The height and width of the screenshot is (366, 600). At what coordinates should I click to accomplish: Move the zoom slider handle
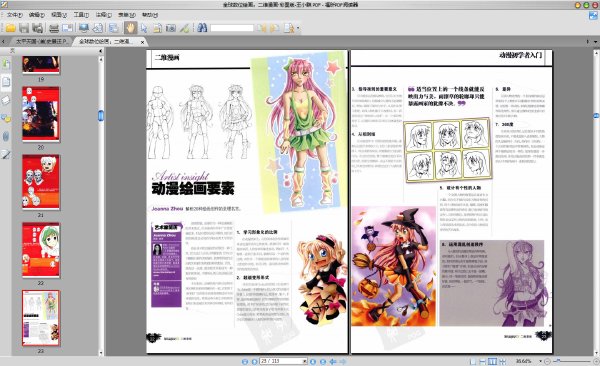[559, 361]
